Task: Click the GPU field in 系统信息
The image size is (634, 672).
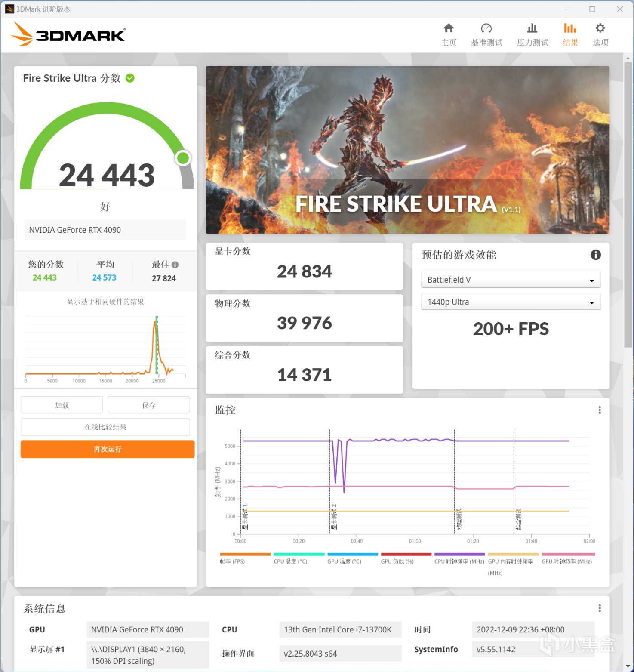Action: pos(148,629)
